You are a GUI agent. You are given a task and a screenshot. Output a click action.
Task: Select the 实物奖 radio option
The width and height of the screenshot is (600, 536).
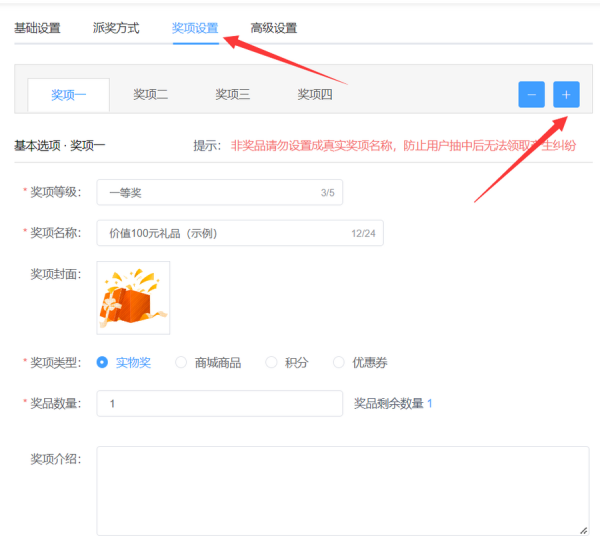tap(124, 362)
